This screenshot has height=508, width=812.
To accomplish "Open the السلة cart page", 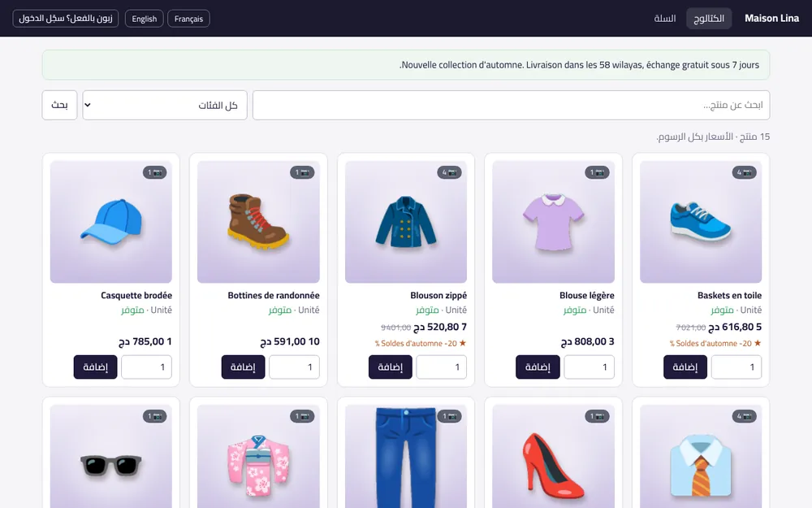I will click(x=665, y=19).
